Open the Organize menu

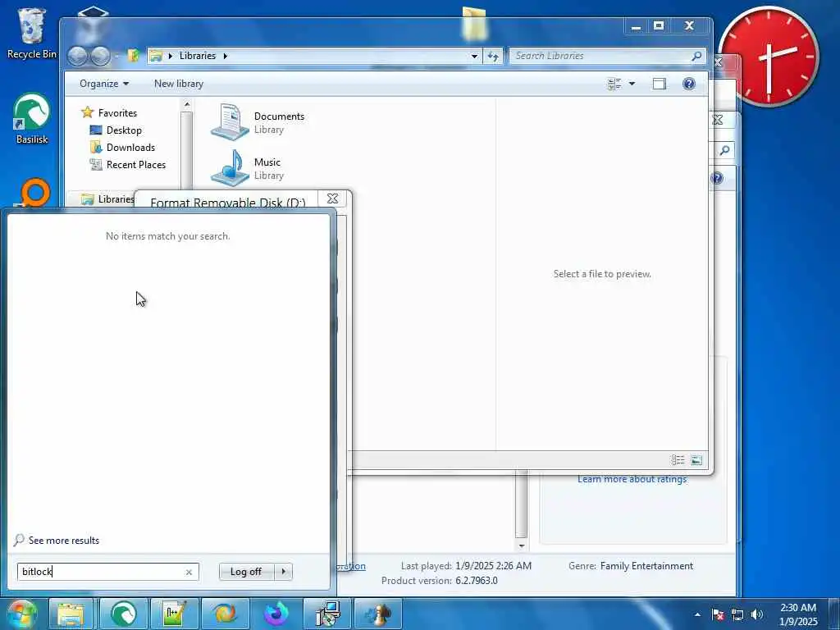point(104,84)
